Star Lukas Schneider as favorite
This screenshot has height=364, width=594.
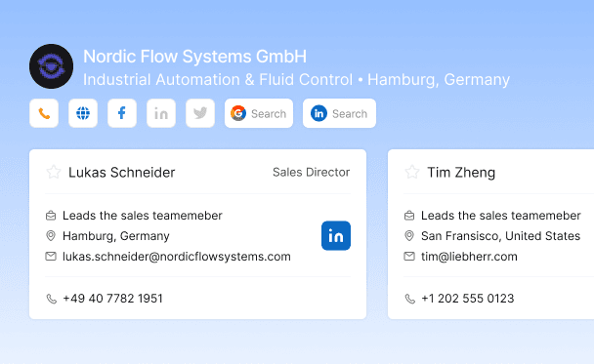[x=54, y=172]
